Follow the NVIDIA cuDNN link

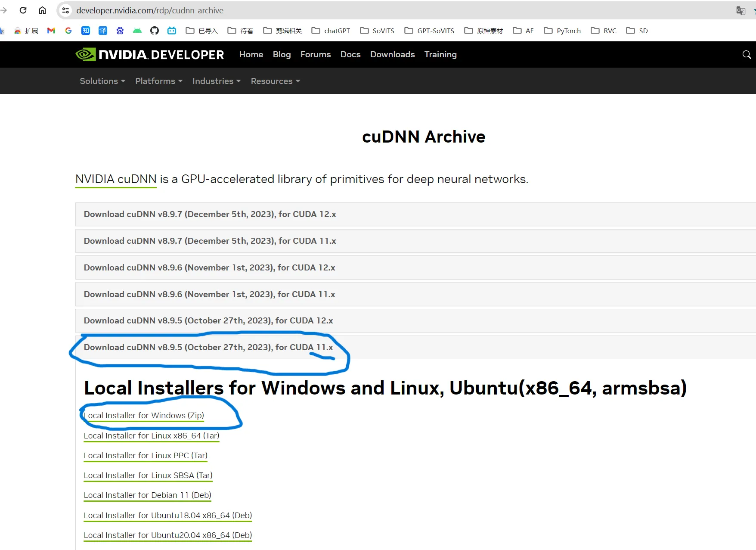coord(116,179)
